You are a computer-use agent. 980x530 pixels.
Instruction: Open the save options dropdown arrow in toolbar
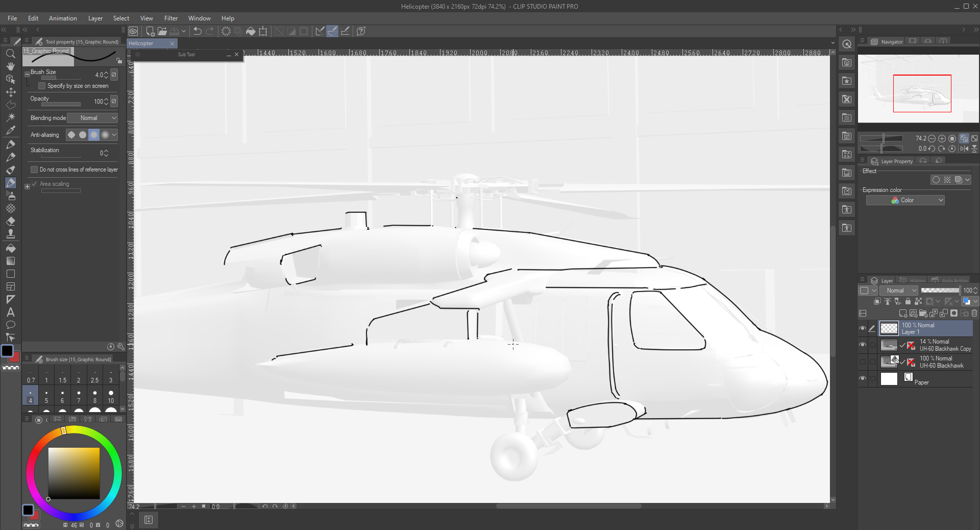(184, 31)
